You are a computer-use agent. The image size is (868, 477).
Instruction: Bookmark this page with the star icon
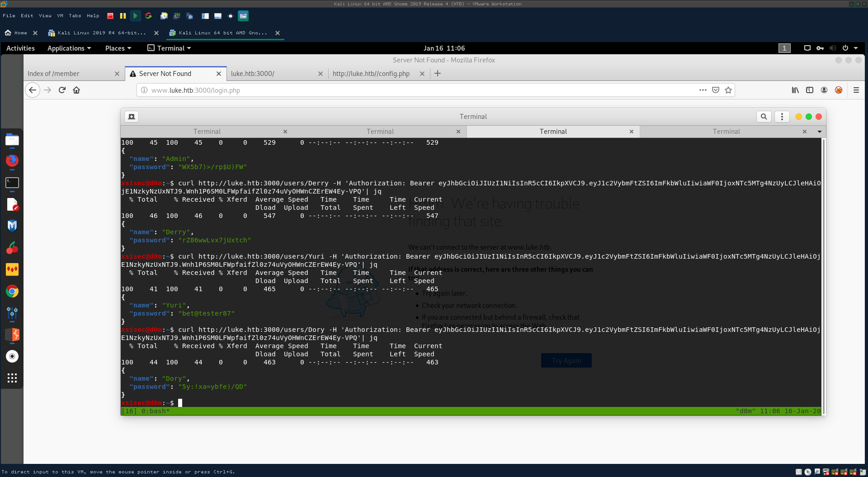728,90
